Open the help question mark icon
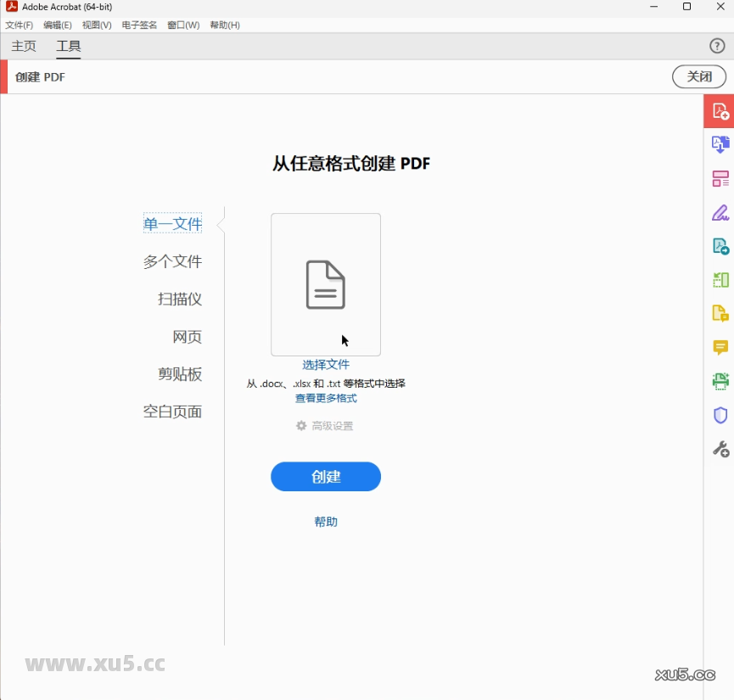 click(x=717, y=46)
